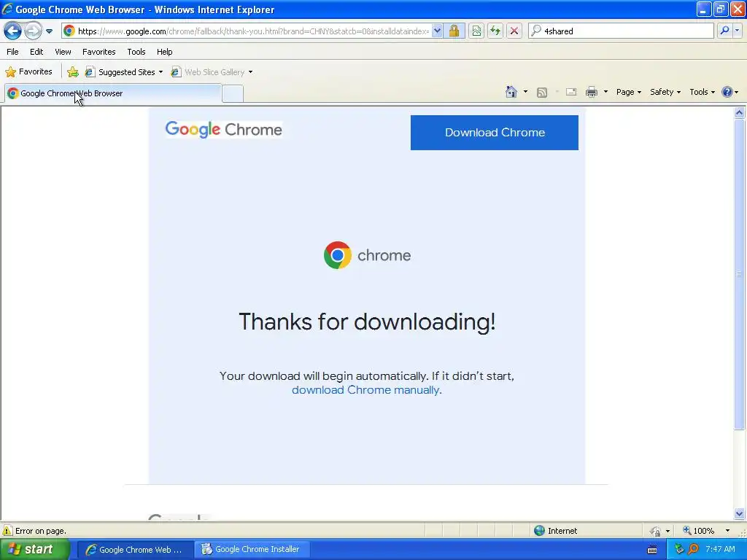Image resolution: width=747 pixels, height=560 pixels.
Task: Open the View menu
Action: [63, 52]
